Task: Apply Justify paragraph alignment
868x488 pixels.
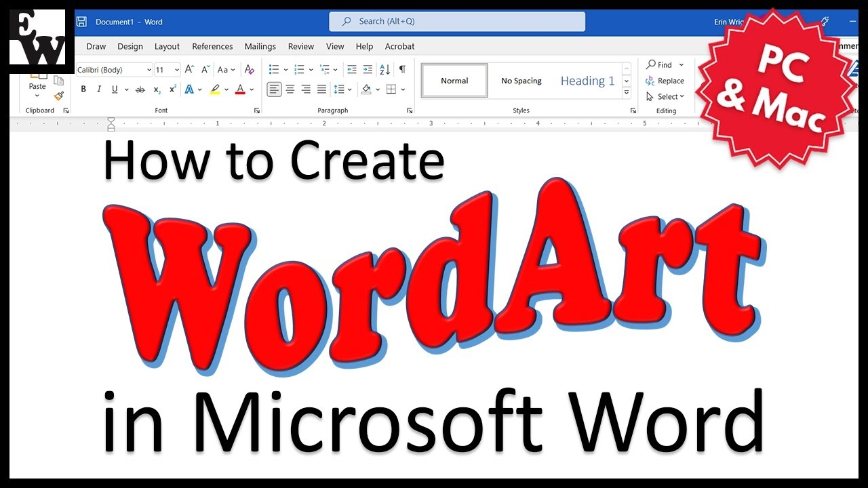Action: point(321,89)
